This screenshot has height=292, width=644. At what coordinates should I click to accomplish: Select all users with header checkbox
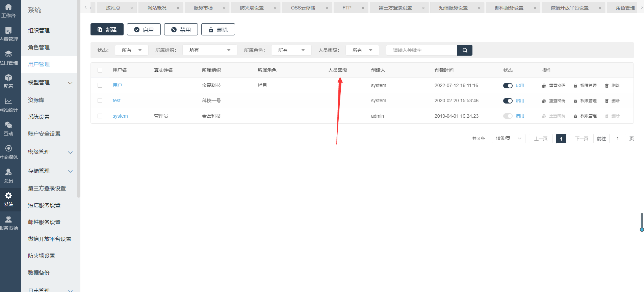(x=100, y=70)
